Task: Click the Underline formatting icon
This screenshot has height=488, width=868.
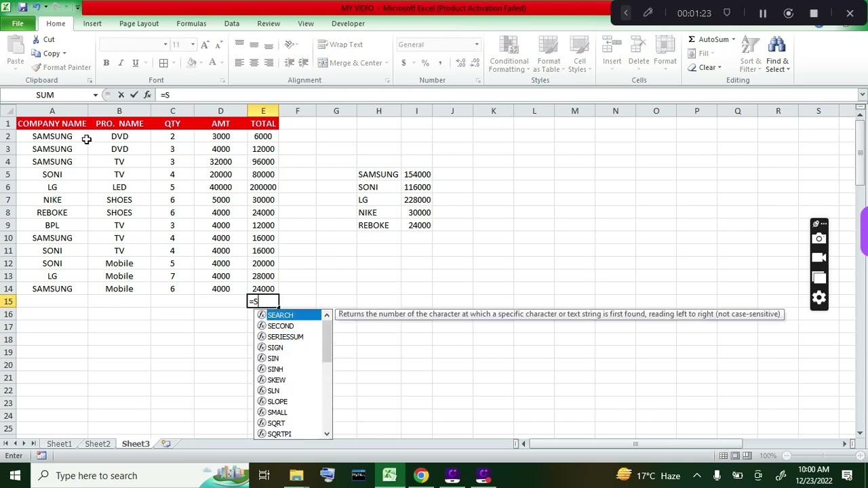Action: 136,63
